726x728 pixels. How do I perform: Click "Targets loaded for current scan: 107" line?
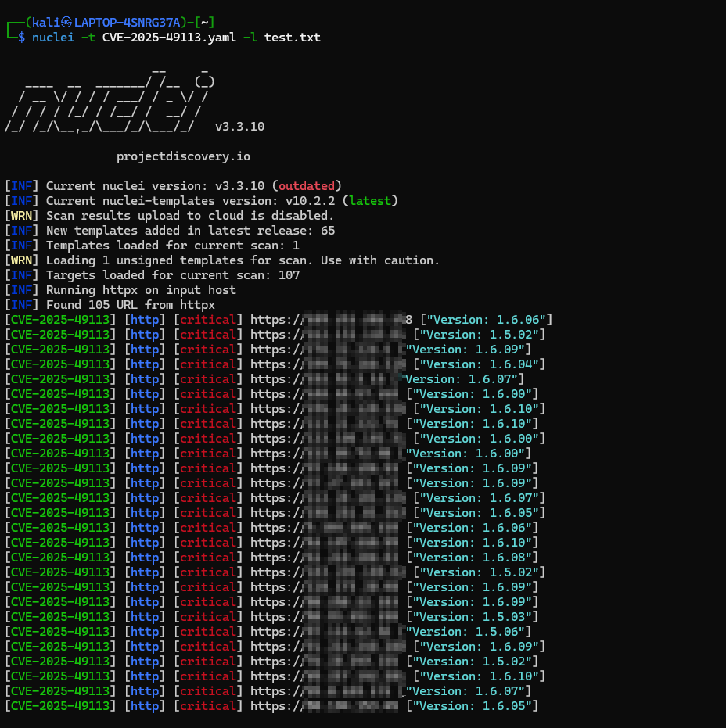point(173,275)
